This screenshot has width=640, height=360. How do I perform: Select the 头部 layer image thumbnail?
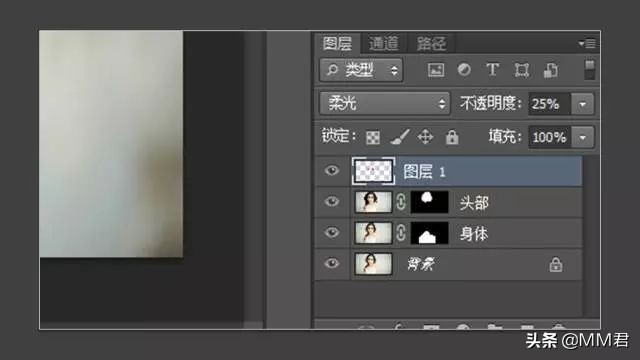coord(373,202)
